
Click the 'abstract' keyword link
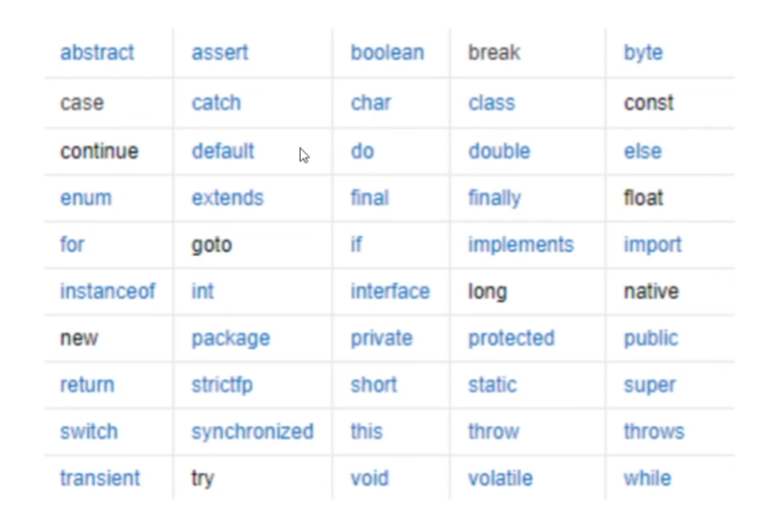pyautogui.click(x=96, y=53)
